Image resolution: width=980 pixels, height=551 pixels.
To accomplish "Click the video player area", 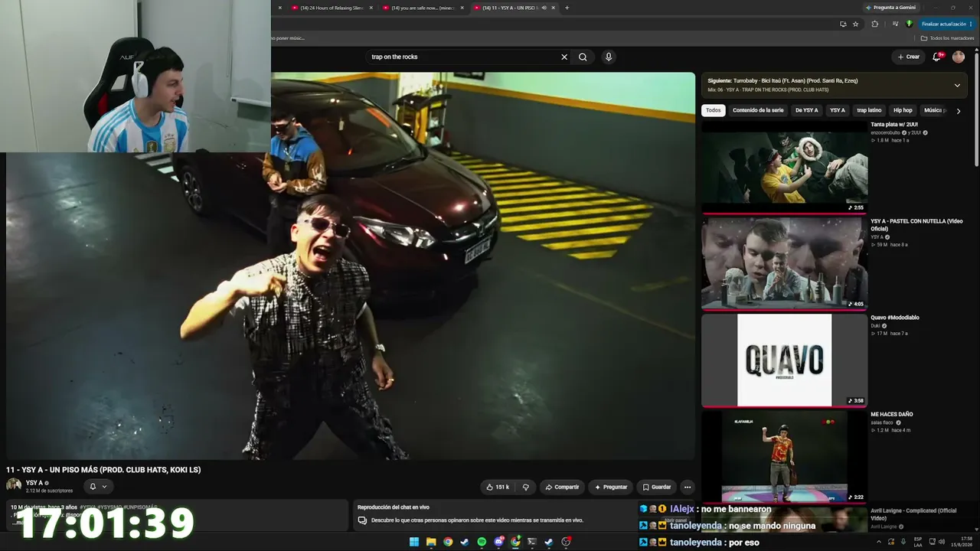I will (x=351, y=266).
